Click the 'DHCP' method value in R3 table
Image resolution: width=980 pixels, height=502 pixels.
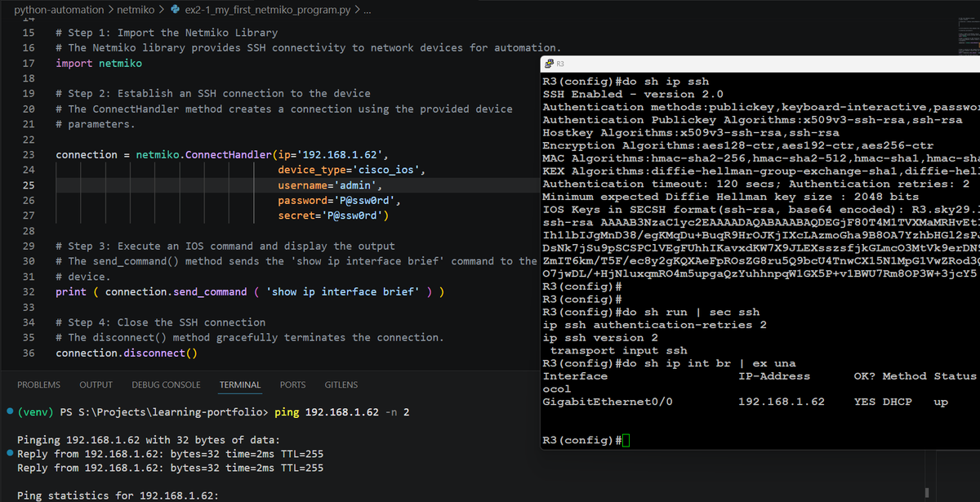[897, 402]
